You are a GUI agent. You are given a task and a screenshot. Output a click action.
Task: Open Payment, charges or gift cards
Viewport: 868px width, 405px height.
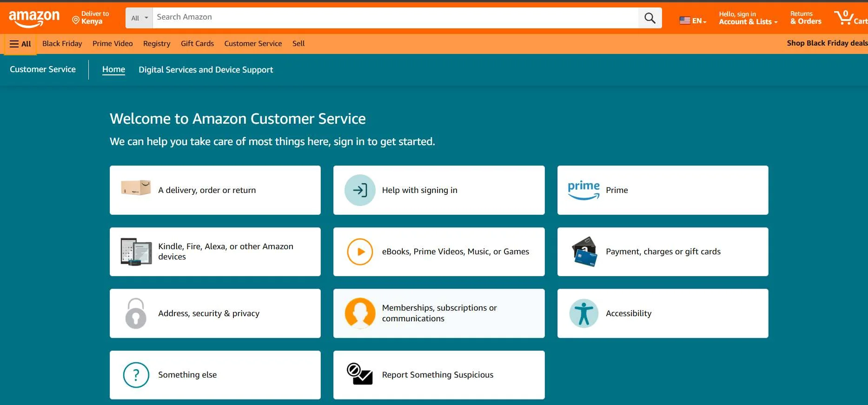tap(663, 252)
